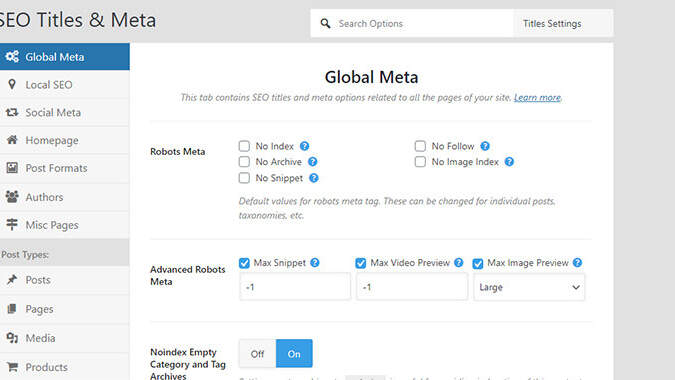Uncheck the Max Video Preview checkbox
The width and height of the screenshot is (675, 380).
(361, 263)
